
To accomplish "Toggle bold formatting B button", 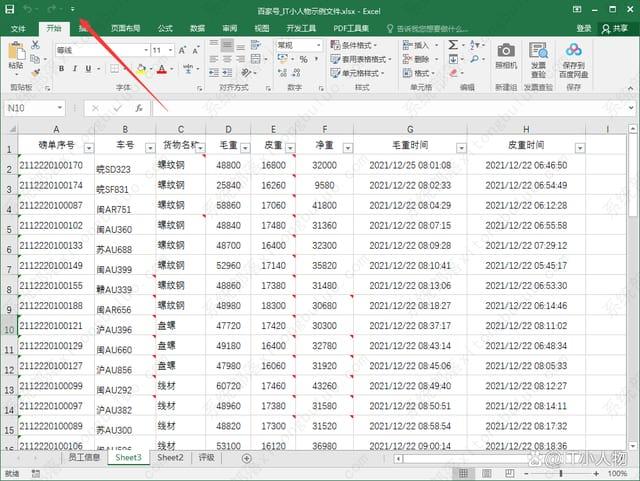I will point(60,70).
